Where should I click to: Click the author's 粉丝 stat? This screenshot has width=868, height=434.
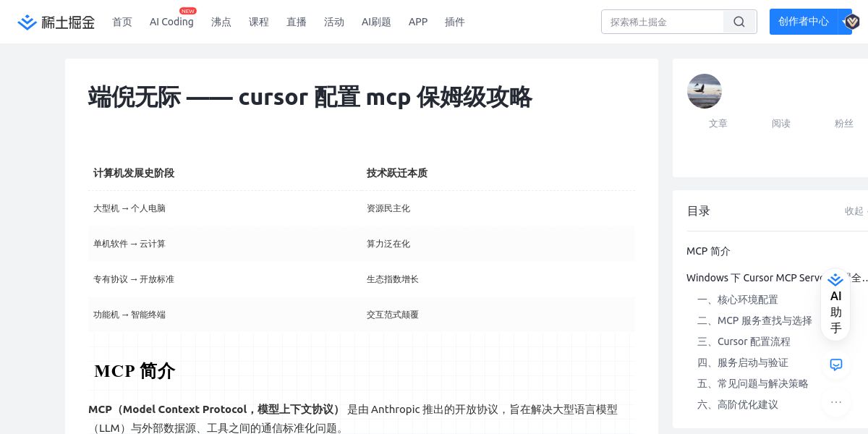pos(844,124)
